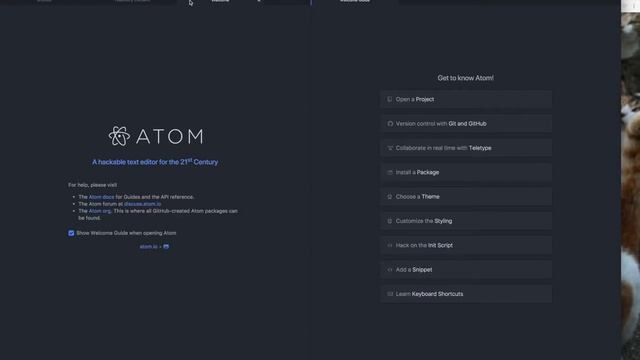The width and height of the screenshot is (640, 360).
Task: Click the keyboard icon beside Keyboard Shortcuts
Action: 390,294
